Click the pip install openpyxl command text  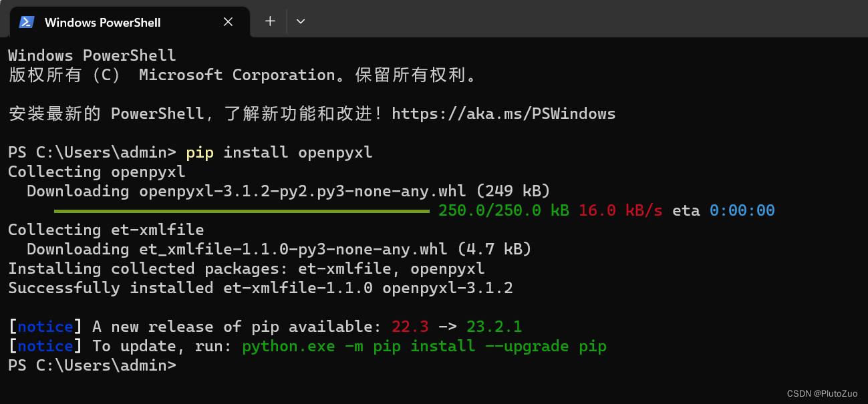pos(279,152)
